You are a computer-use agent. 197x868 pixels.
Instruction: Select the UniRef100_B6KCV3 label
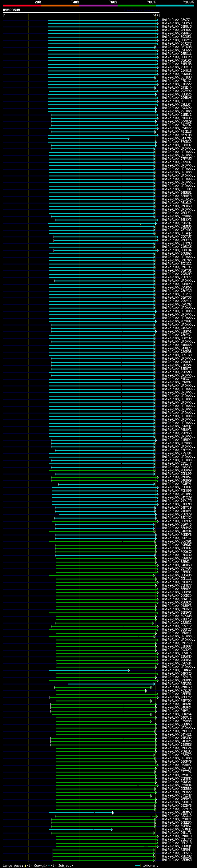(177, 220)
